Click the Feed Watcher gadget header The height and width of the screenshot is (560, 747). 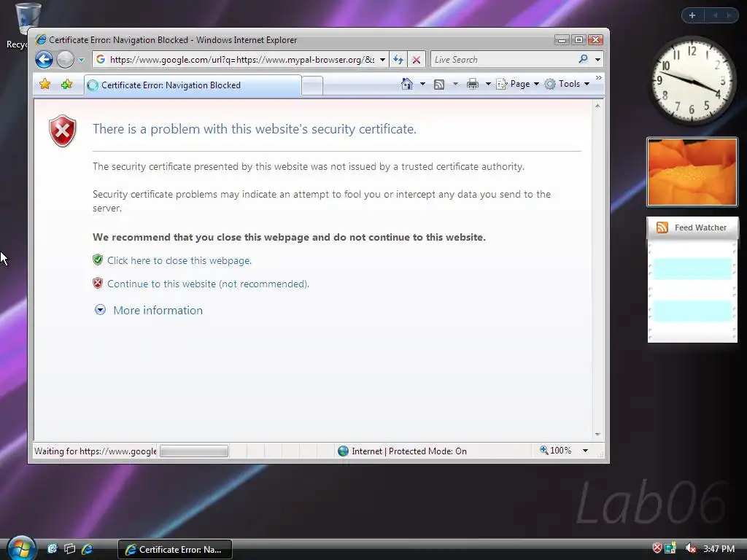pyautogui.click(x=693, y=227)
